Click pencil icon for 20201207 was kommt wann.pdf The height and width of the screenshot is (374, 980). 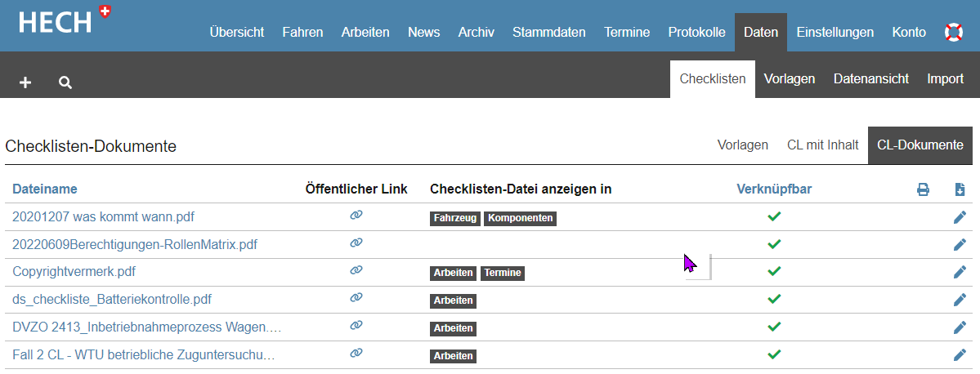pyautogui.click(x=960, y=217)
